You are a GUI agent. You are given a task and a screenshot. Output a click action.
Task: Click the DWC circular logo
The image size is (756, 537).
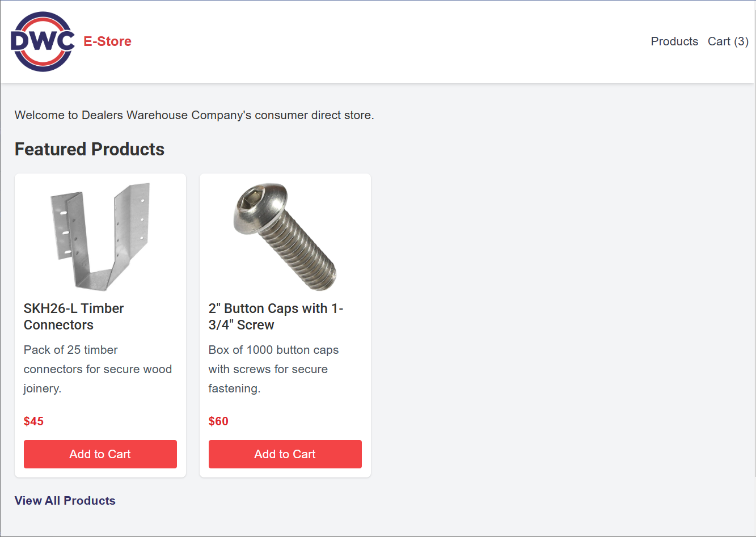(x=43, y=41)
